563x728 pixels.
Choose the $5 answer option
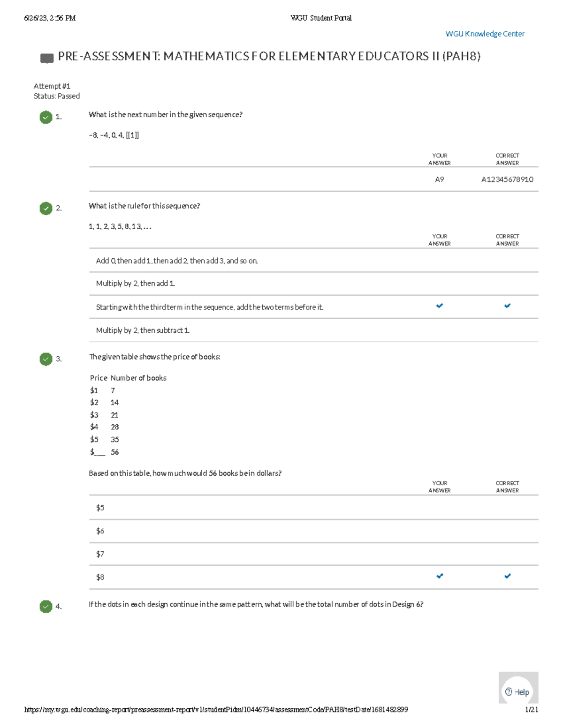(100, 508)
